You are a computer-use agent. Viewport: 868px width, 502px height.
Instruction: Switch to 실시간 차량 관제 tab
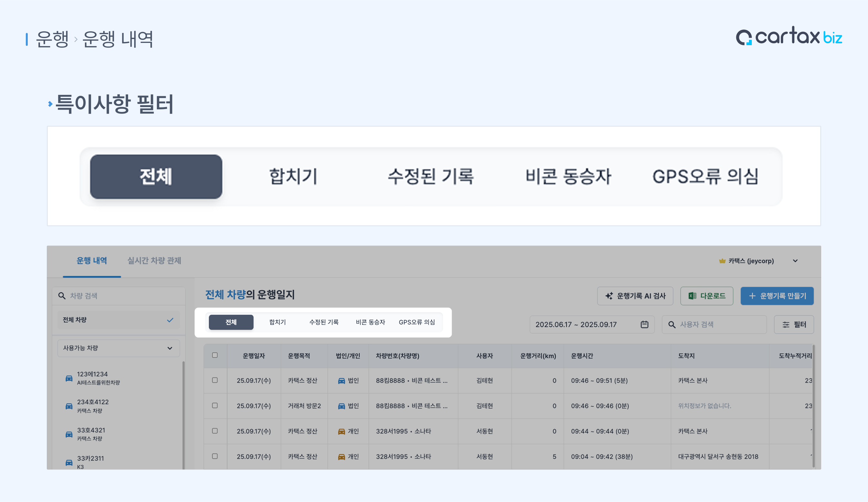(154, 261)
